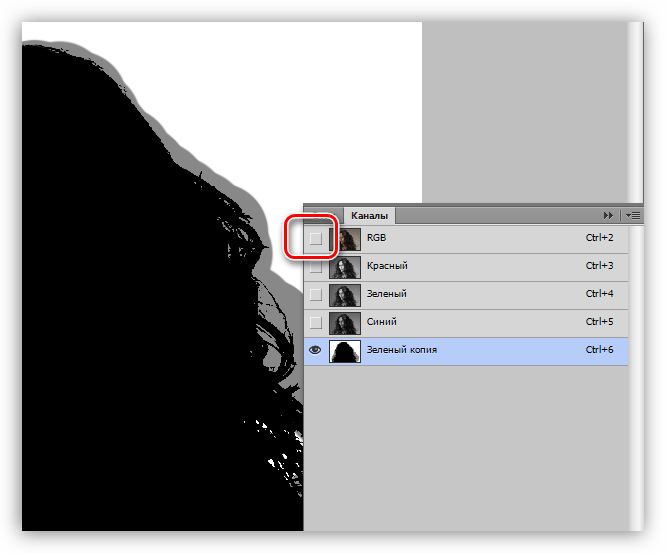
Task: Select the RGB channel by name
Action: (376, 239)
